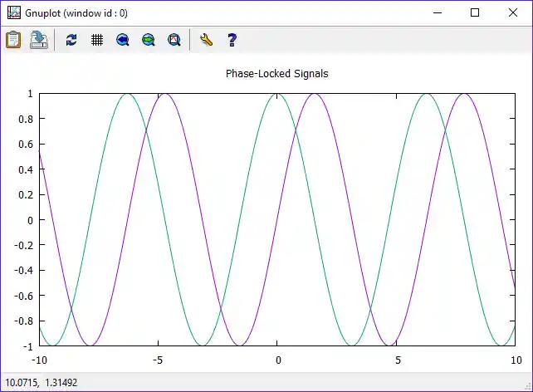
Task: Open help via question mark icon
Action: (232, 39)
